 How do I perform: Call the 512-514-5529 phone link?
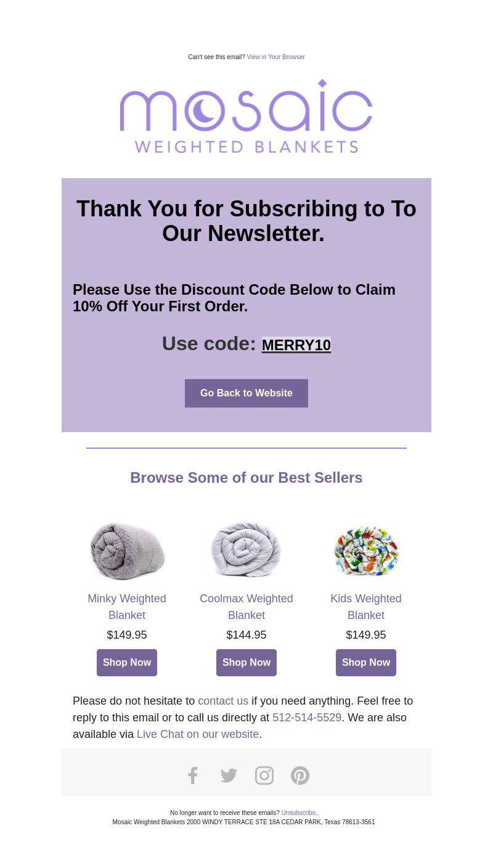[307, 718]
